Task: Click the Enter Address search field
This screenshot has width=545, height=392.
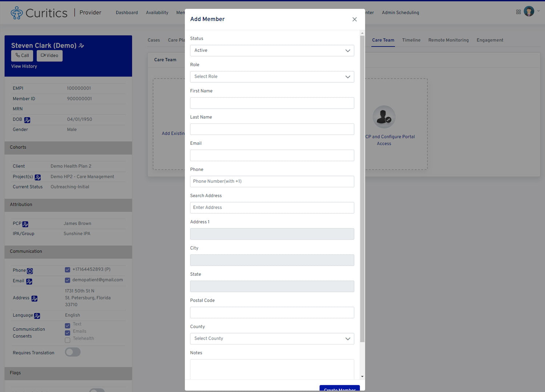Action: pyautogui.click(x=272, y=208)
